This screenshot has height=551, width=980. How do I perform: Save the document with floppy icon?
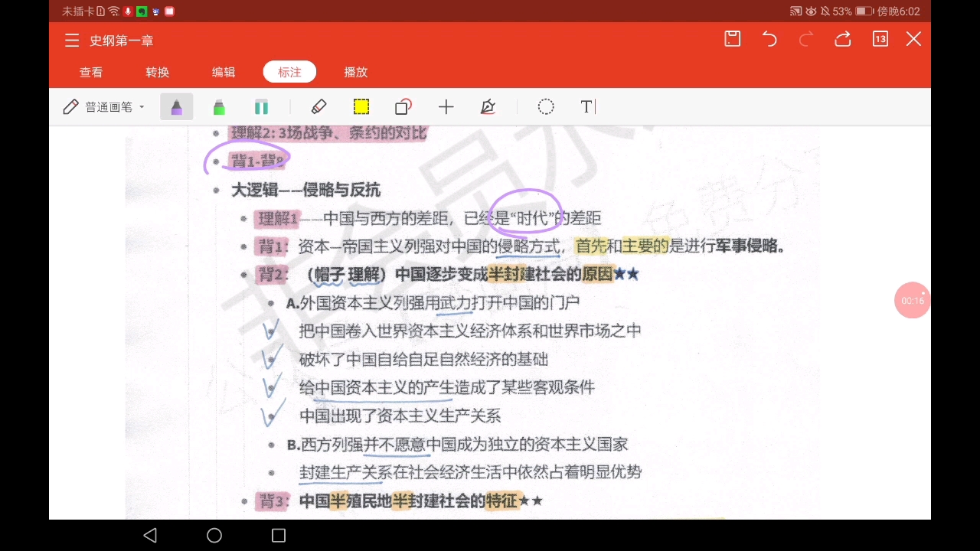[733, 39]
